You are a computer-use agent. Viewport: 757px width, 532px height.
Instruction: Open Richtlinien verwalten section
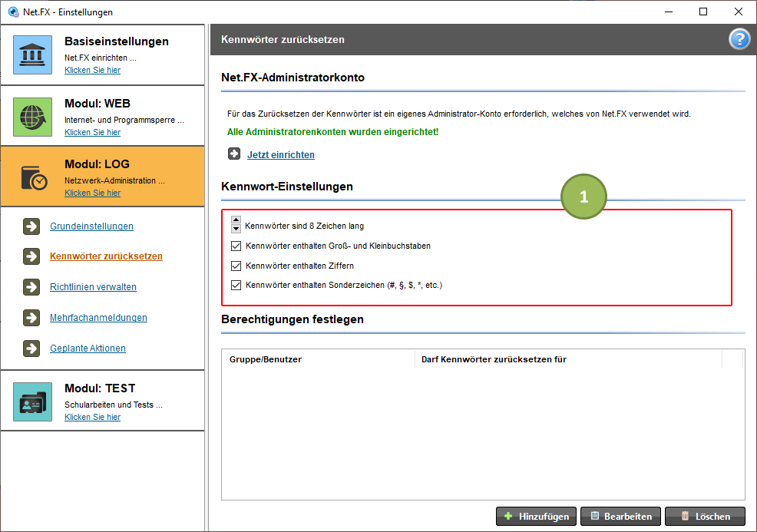tap(93, 287)
